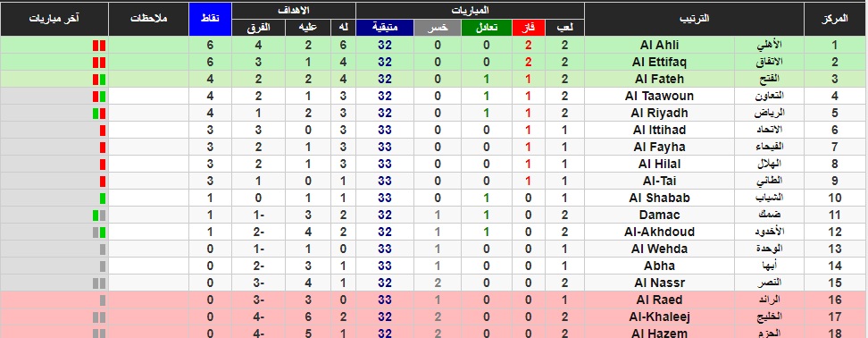Select the Damac team name
868x338 pixels.
click(x=659, y=215)
